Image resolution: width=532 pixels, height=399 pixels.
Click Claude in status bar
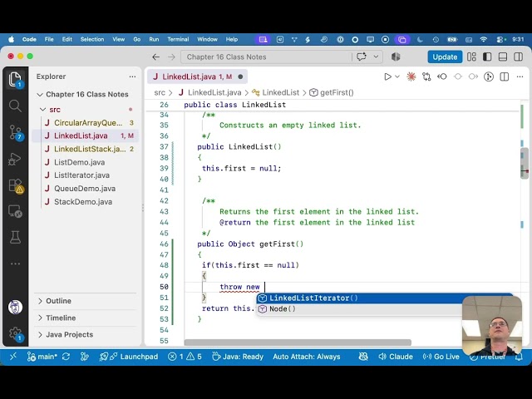396,357
